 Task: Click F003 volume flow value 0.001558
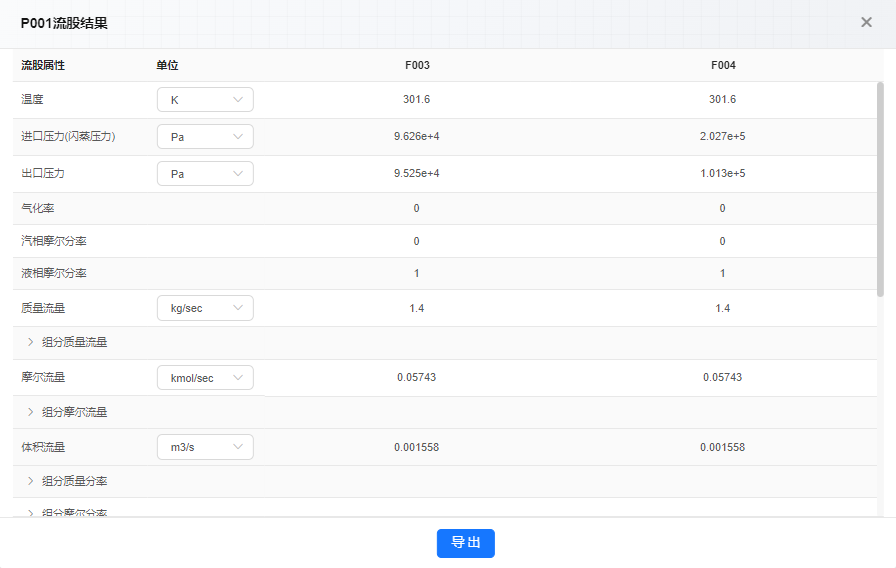(417, 447)
